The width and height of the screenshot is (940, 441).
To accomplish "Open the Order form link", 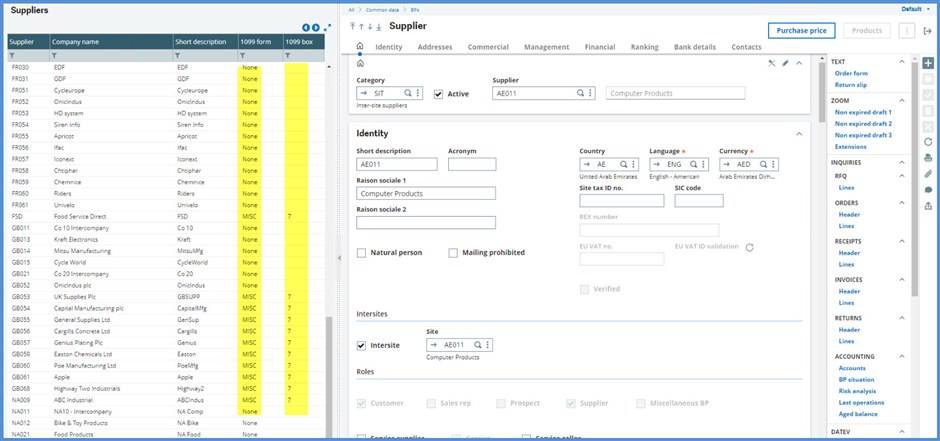I will pyautogui.click(x=851, y=73).
